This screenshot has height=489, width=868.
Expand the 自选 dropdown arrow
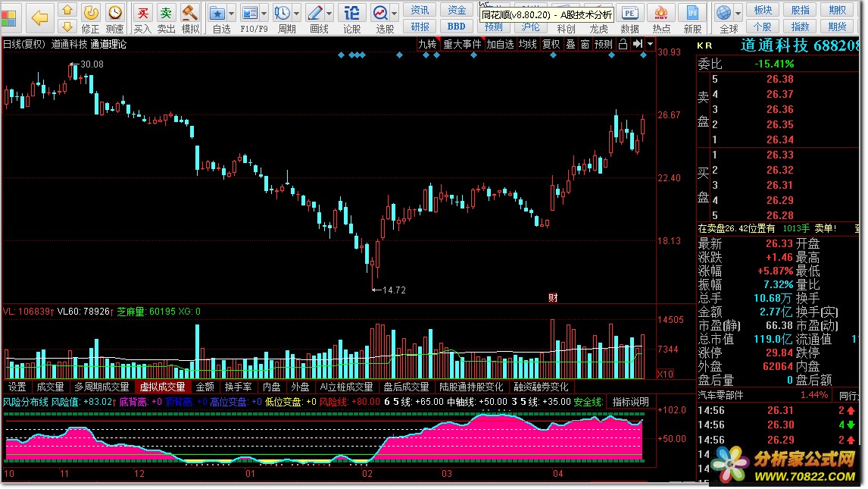coord(232,13)
